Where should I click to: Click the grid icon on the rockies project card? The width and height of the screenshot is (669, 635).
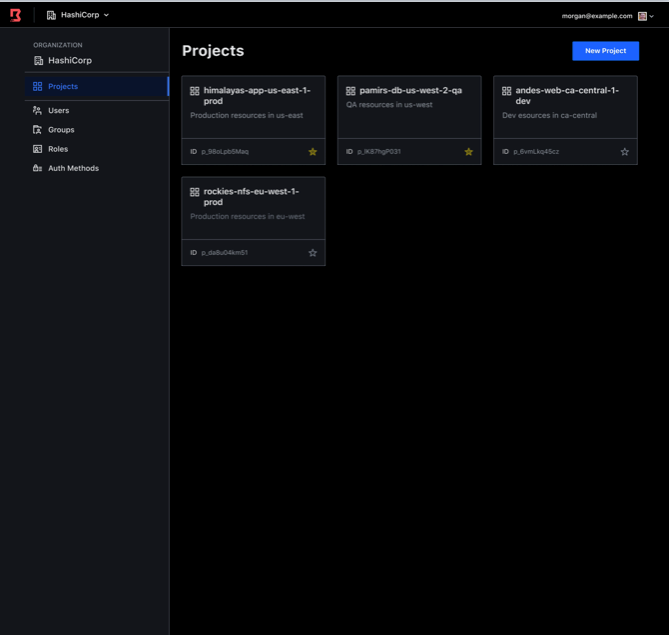(x=195, y=192)
